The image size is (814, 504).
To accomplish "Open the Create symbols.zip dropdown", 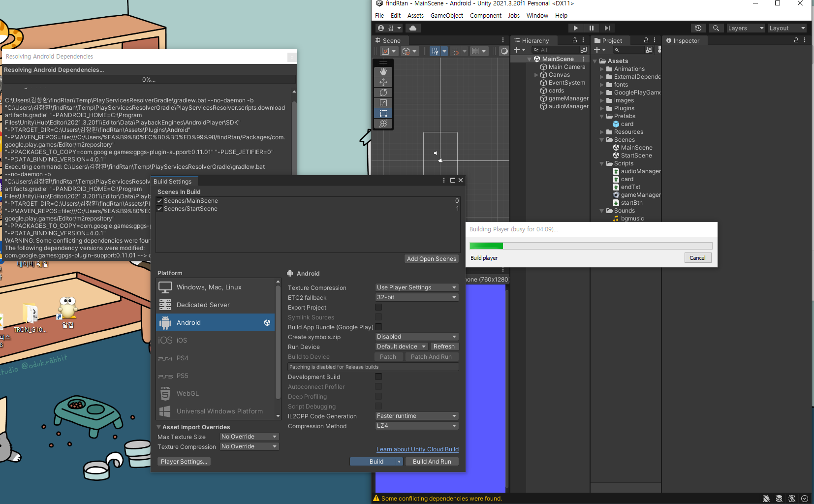I will pos(417,337).
